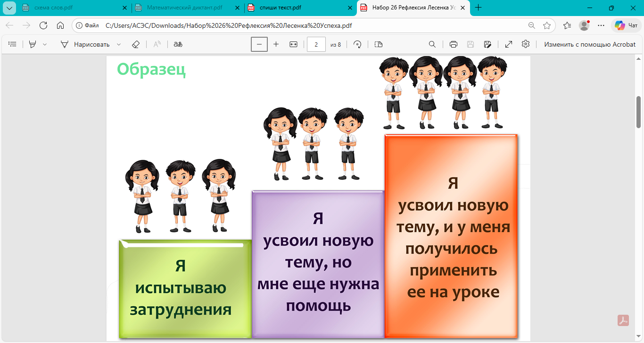
Task: Close the Набор 26 Рефлексия tab
Action: [462, 8]
